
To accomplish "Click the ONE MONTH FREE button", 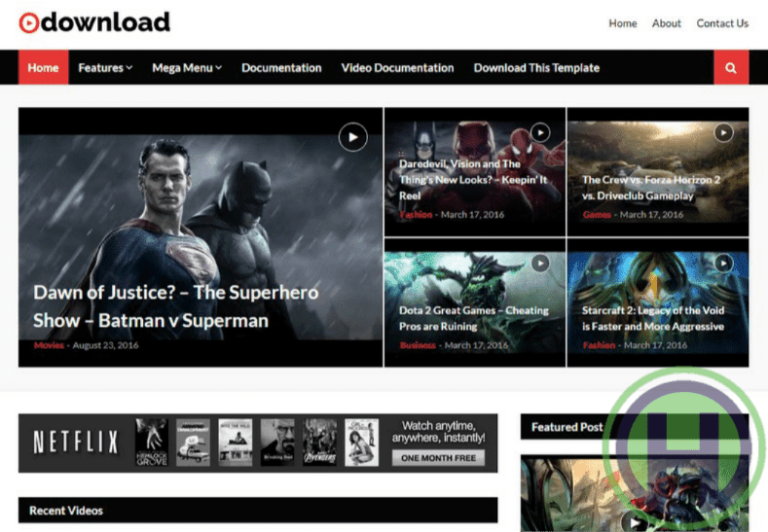I will 438,458.
